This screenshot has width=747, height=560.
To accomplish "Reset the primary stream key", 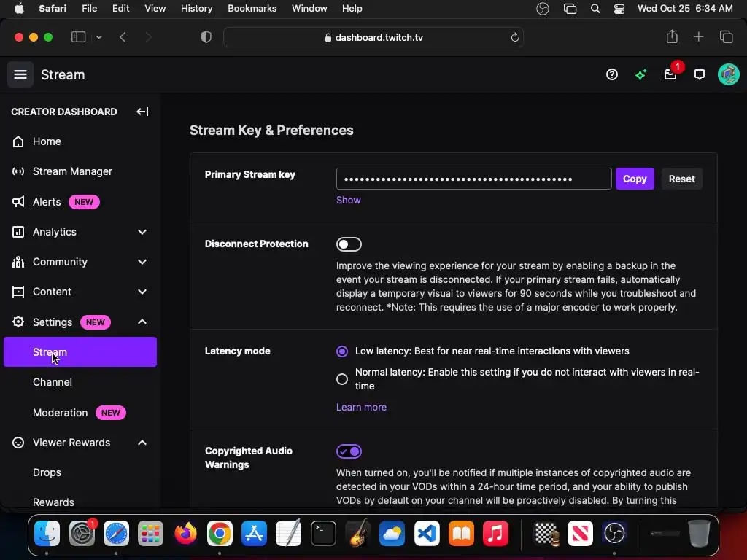I will click(681, 179).
